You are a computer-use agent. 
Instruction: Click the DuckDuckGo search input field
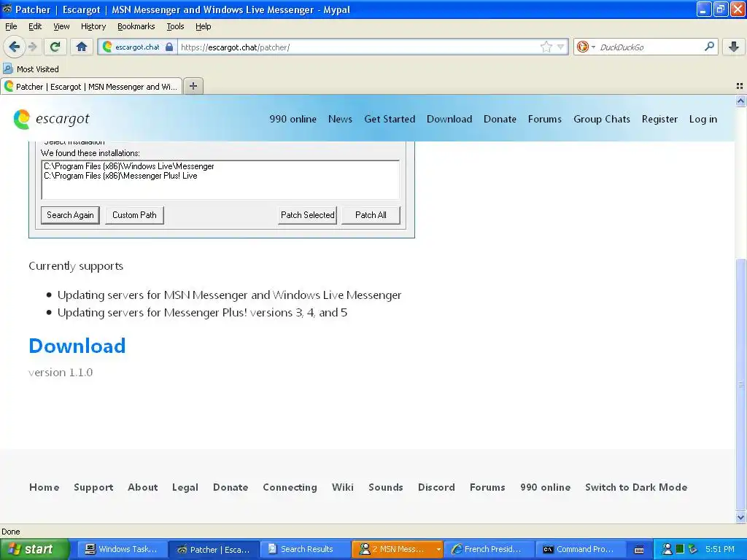pyautogui.click(x=650, y=47)
